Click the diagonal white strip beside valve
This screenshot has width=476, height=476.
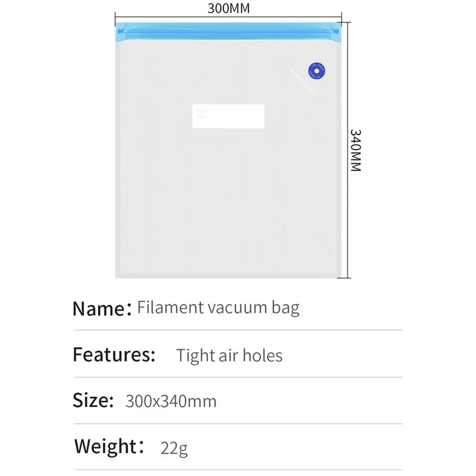(x=303, y=82)
